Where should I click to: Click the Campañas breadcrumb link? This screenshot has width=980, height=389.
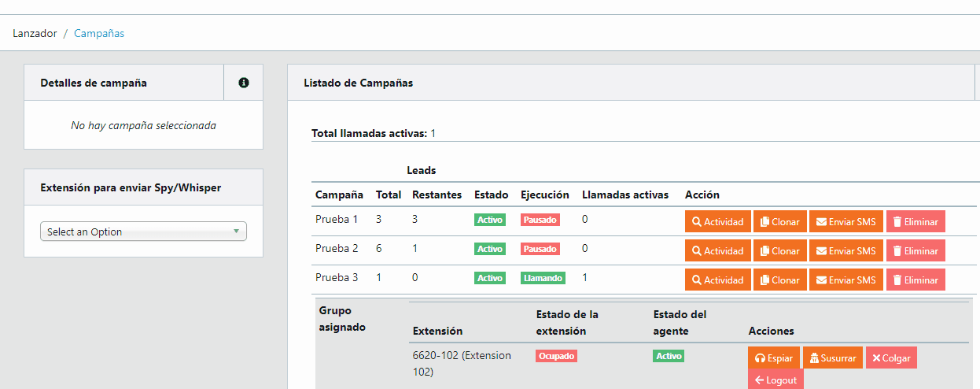tap(99, 33)
